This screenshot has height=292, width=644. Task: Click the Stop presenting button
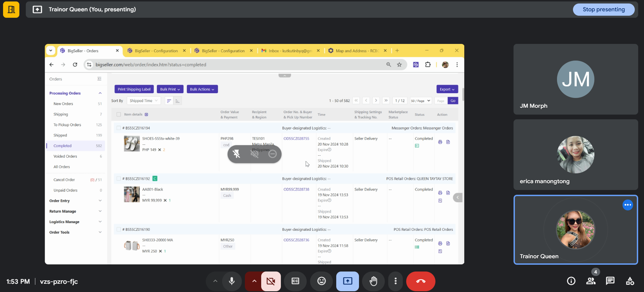[603, 9]
